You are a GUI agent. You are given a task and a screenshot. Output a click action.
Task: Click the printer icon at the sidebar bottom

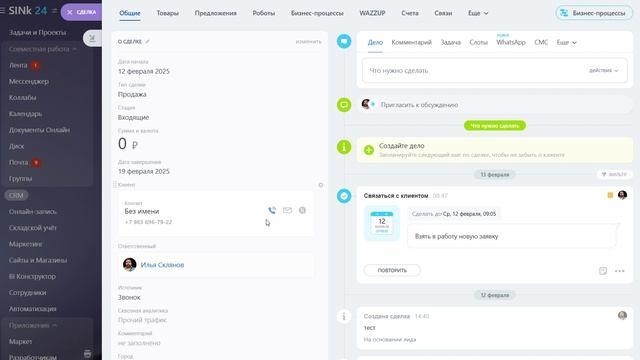pos(87,353)
